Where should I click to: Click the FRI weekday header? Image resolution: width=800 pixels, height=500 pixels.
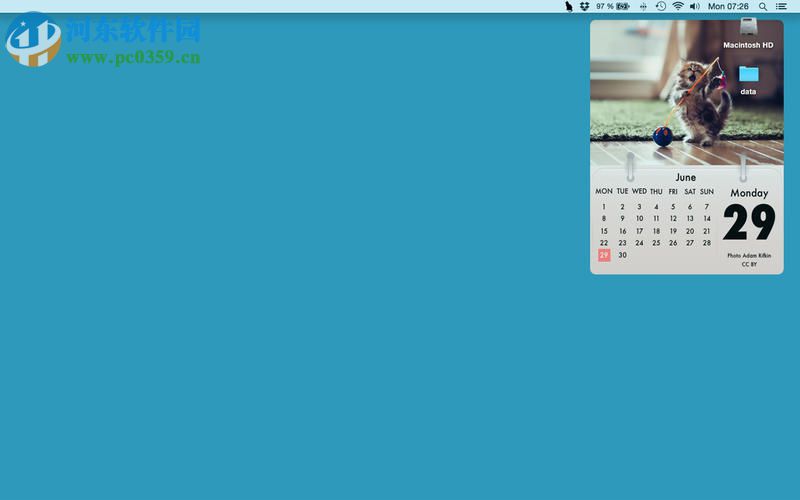click(673, 191)
